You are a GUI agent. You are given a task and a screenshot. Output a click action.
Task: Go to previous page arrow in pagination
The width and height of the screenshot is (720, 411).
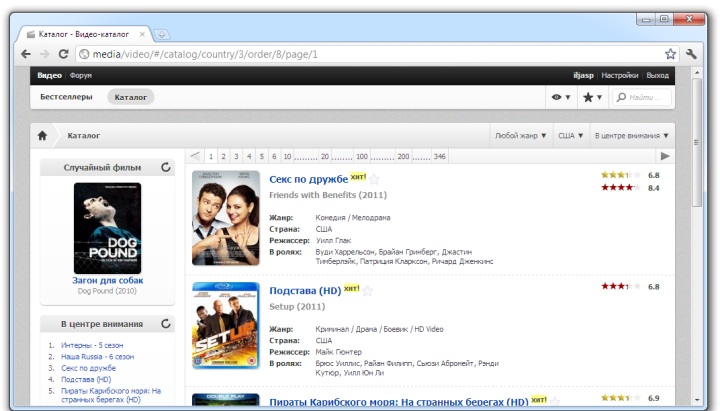[x=195, y=156]
